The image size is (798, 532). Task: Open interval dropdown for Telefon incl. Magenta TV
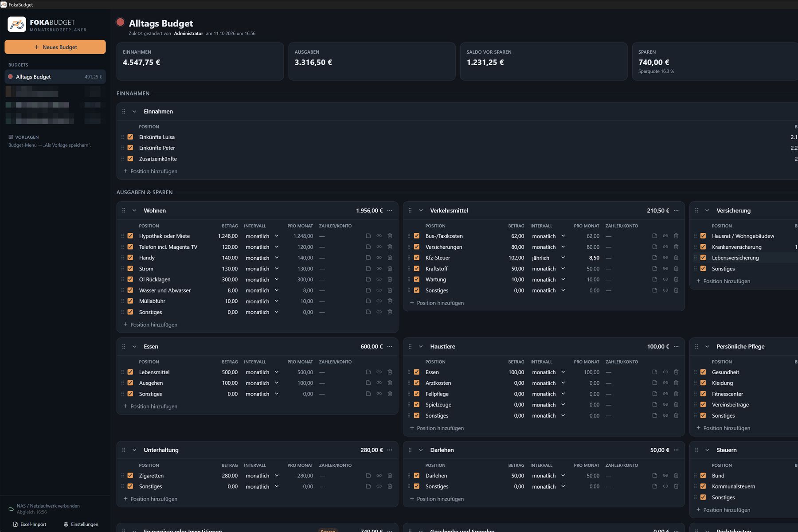pyautogui.click(x=262, y=247)
